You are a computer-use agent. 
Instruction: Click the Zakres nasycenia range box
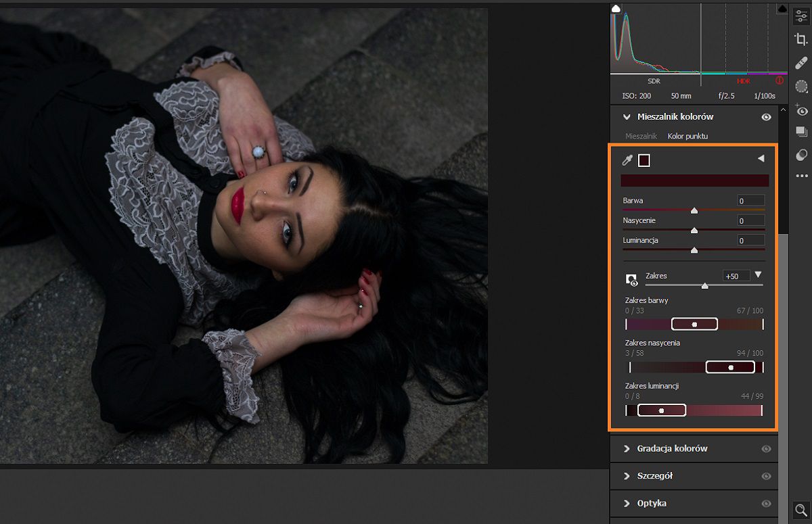pos(730,367)
